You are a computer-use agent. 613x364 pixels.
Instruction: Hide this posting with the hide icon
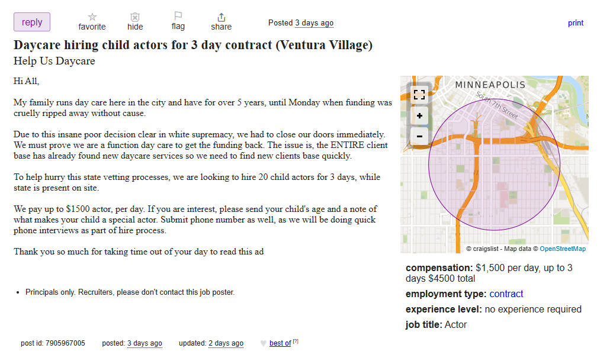(135, 17)
